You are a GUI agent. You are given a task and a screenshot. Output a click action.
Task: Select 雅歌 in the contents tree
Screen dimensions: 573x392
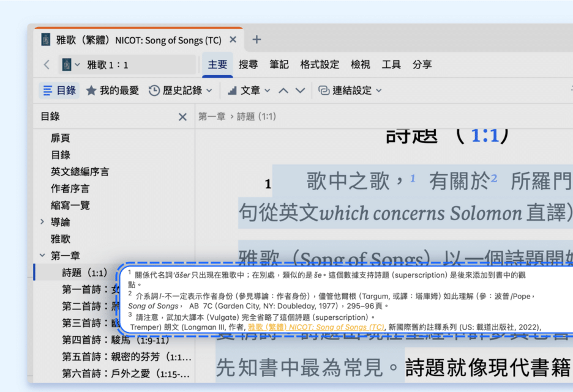point(60,239)
